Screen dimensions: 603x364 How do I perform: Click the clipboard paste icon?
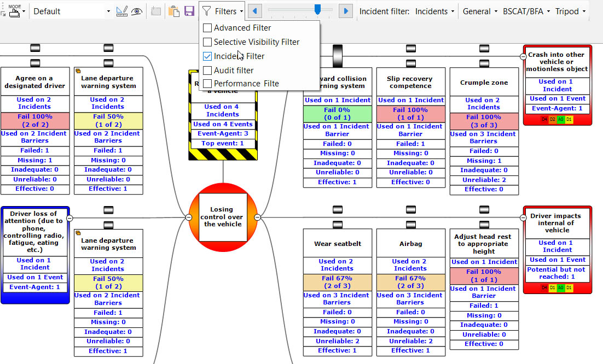[x=174, y=11]
